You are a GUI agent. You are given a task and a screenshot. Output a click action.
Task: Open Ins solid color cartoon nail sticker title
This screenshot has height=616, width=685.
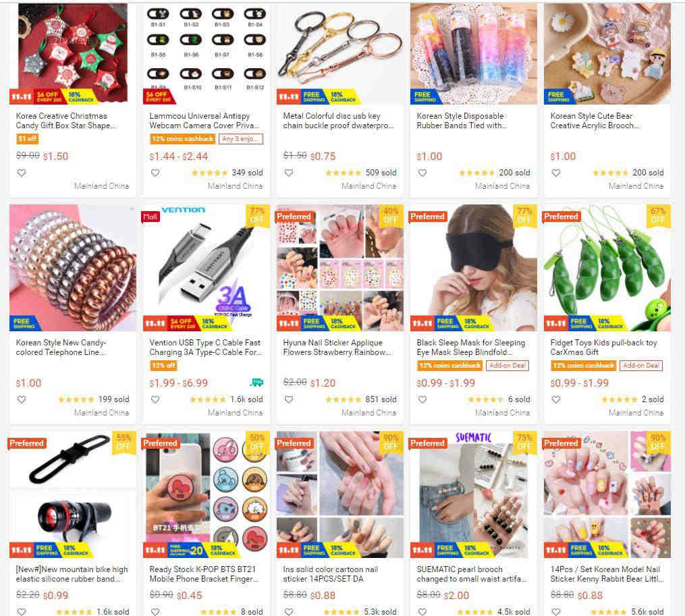pyautogui.click(x=330, y=574)
